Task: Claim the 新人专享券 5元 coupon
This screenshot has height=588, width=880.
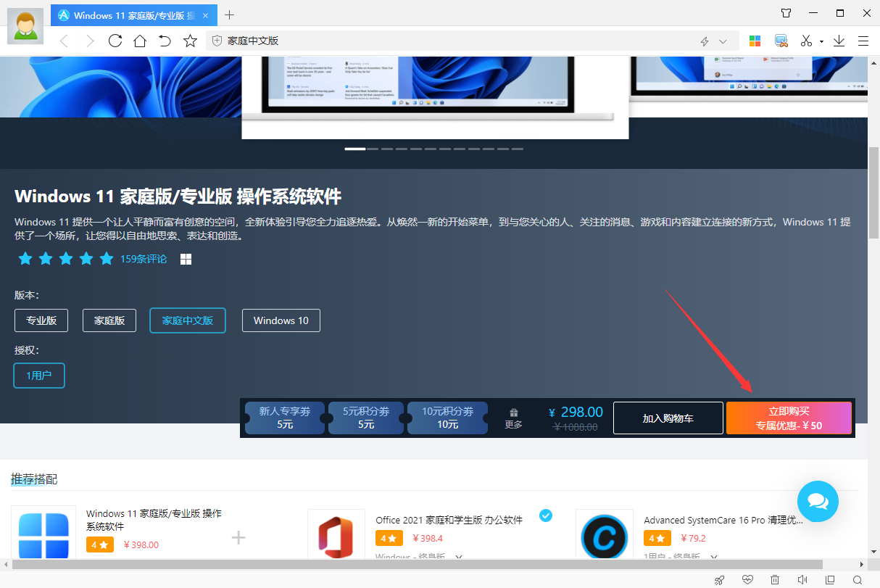Action: 285,418
